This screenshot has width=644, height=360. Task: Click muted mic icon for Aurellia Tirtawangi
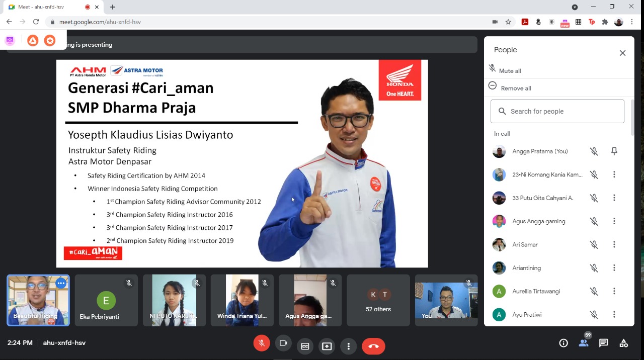pos(594,292)
